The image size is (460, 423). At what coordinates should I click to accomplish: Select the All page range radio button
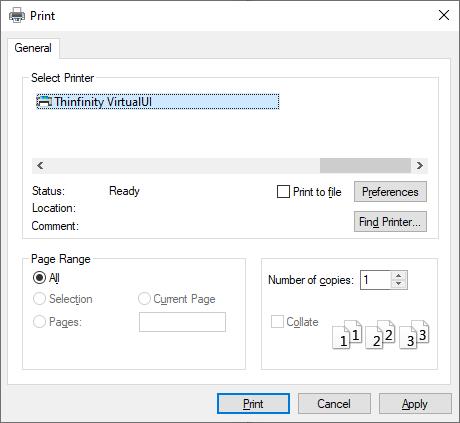click(39, 277)
